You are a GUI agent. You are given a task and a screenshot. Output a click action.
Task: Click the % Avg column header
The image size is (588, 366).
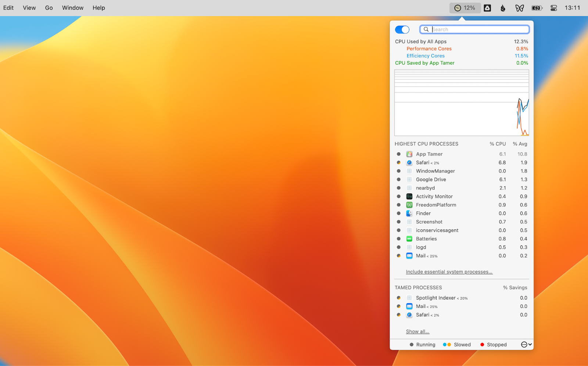pyautogui.click(x=520, y=144)
